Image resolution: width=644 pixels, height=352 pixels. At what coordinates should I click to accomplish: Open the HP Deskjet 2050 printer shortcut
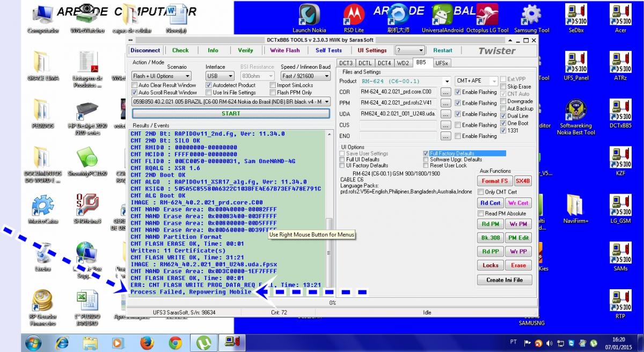(87, 117)
